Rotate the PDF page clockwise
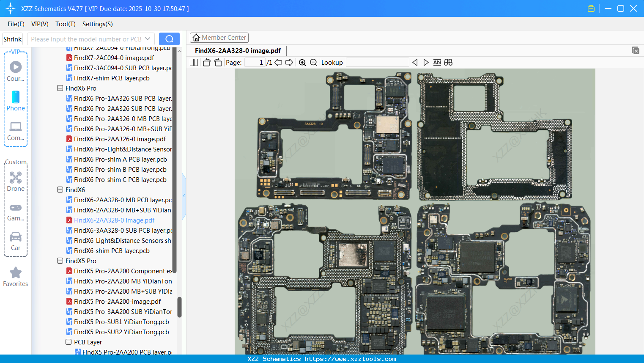 [218, 62]
